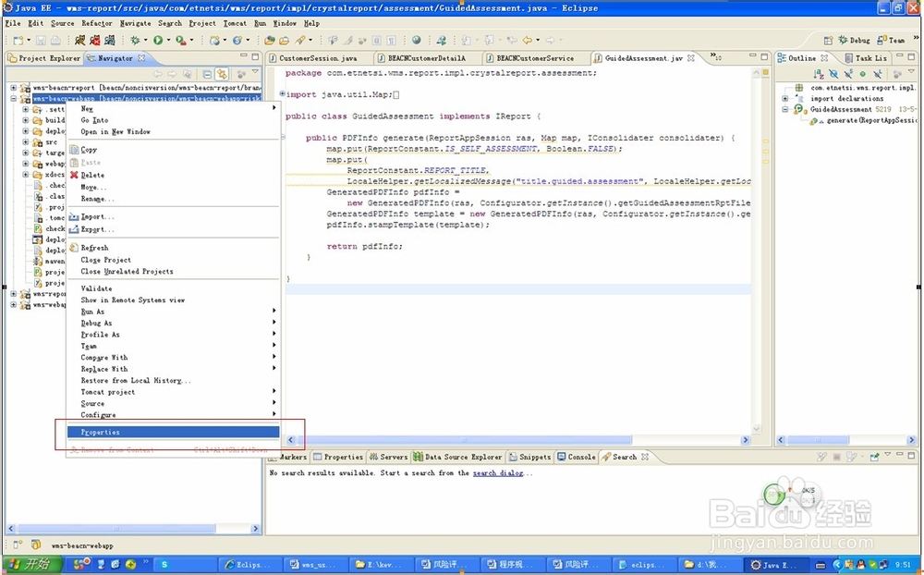
Task: Open the Outline view menu triangle
Action: click(912, 72)
